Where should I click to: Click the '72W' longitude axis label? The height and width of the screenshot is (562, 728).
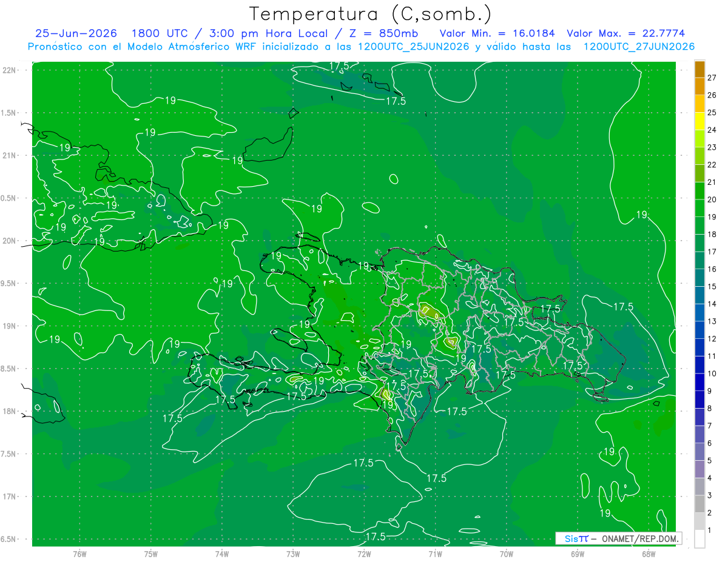click(364, 554)
